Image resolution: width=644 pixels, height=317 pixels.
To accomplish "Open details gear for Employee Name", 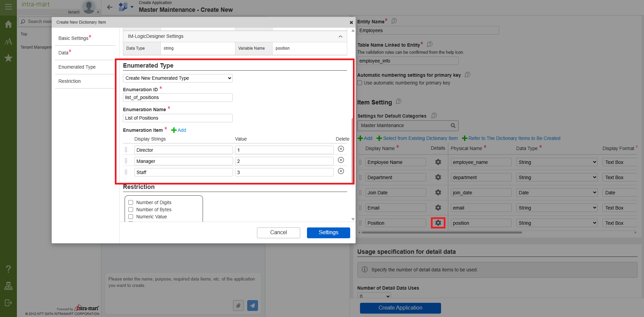I will [x=438, y=162].
